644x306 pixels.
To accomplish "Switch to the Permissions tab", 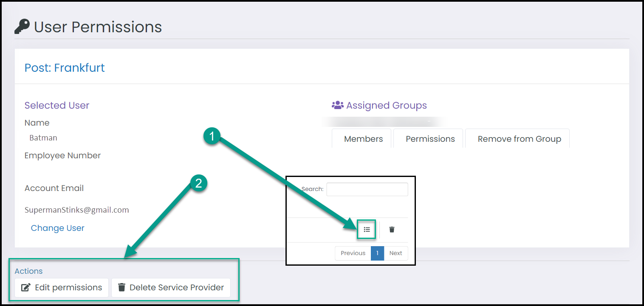I will point(430,139).
